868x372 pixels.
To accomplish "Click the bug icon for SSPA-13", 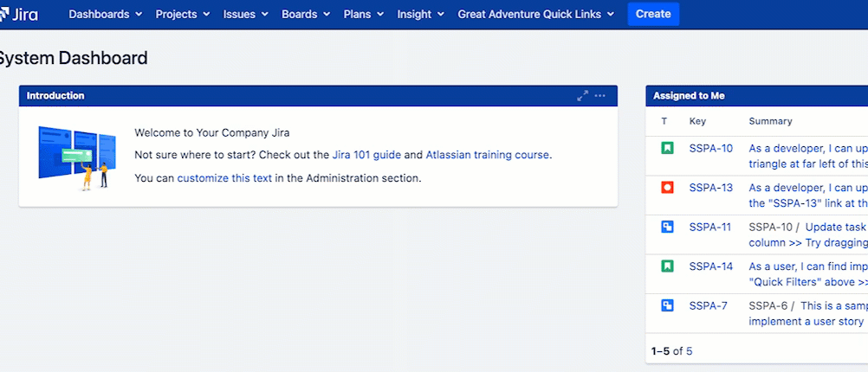I will 667,188.
